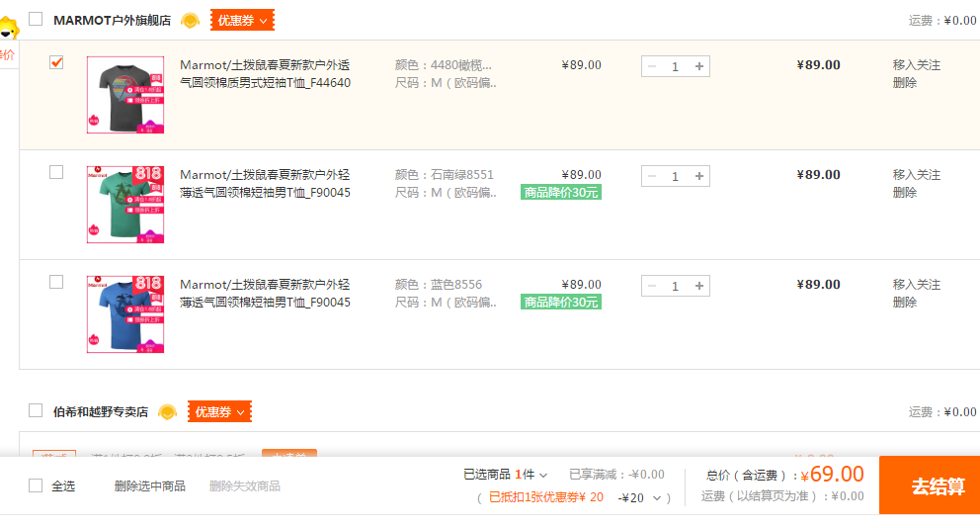
Task: Decrease quantity of F44640 gray T-shirt
Action: pyautogui.click(x=652, y=66)
